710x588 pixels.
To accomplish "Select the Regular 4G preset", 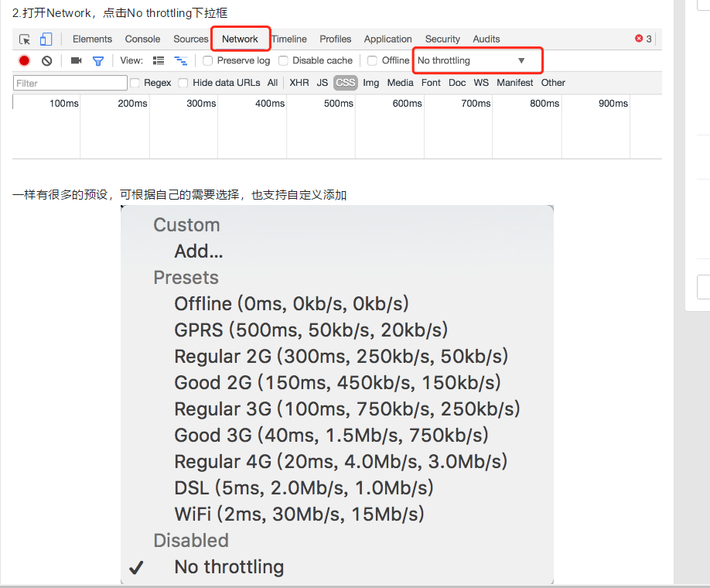I will pyautogui.click(x=341, y=461).
